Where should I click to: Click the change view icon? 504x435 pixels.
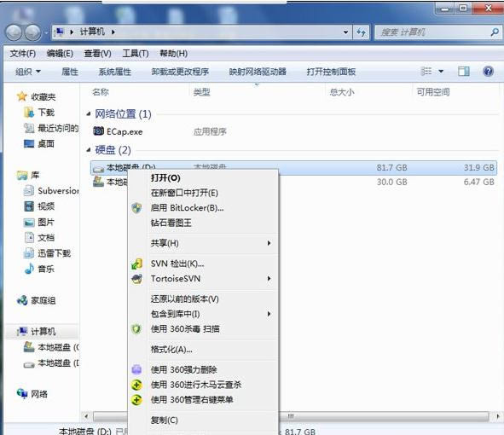pyautogui.click(x=426, y=71)
